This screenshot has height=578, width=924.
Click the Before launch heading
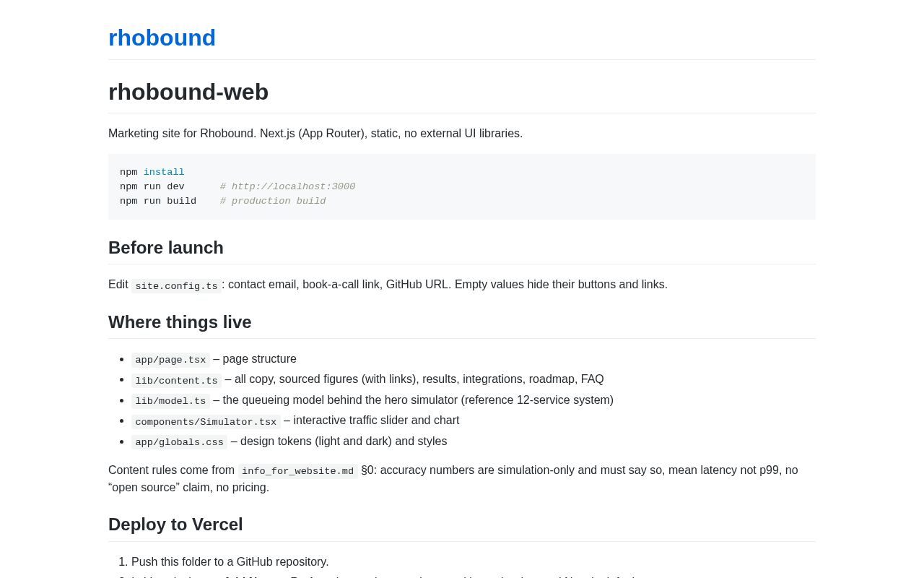click(x=166, y=248)
